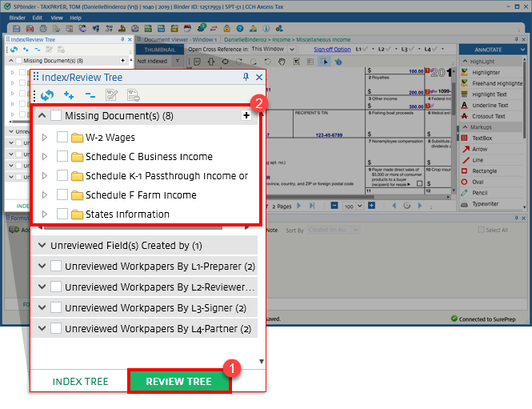Click the blue info circle toolbar icon
The height and width of the screenshot is (409, 532).
pos(266,29)
